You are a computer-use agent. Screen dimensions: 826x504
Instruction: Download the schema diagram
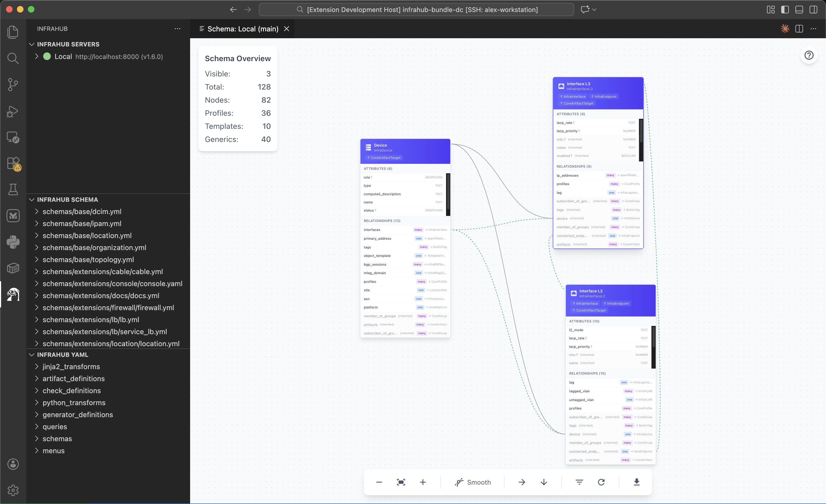pyautogui.click(x=636, y=482)
